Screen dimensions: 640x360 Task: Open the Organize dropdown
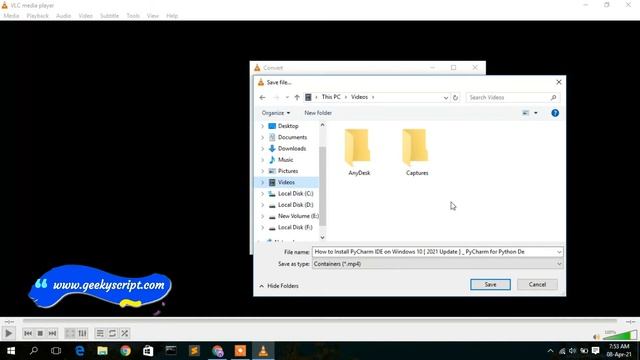point(276,113)
